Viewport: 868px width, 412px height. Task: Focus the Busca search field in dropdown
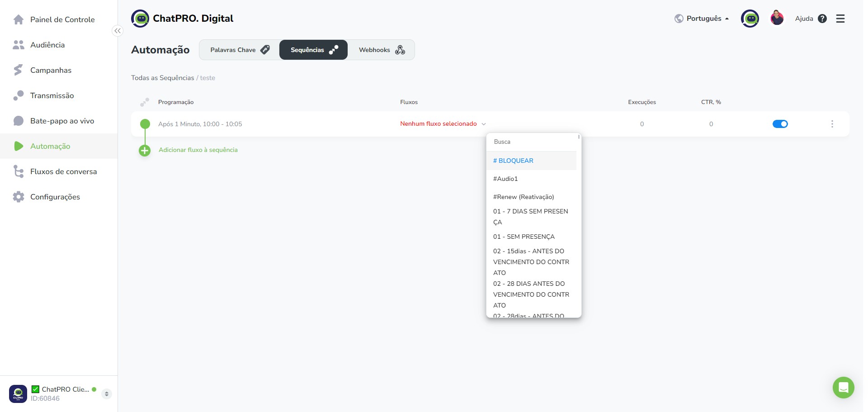531,142
